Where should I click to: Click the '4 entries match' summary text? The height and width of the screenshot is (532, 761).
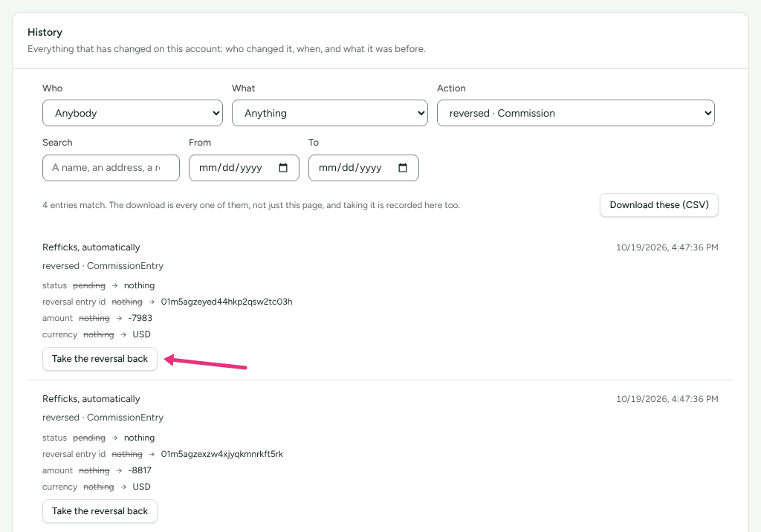click(x=251, y=205)
